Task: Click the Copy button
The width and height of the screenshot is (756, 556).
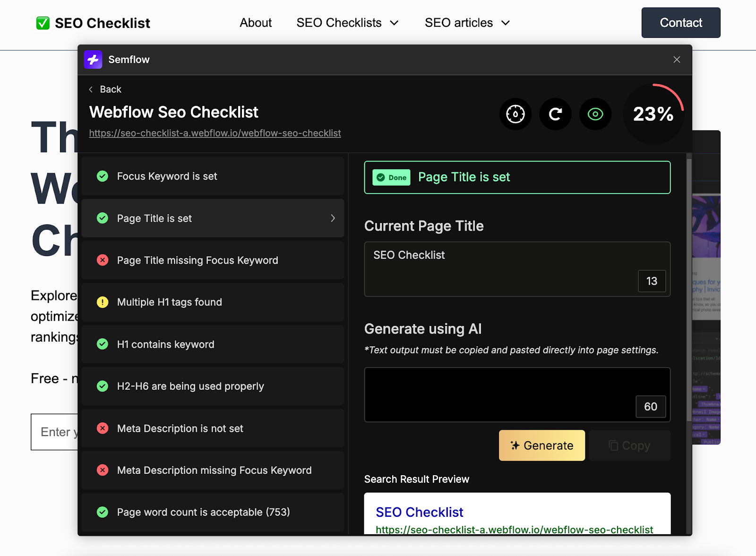Action: coord(630,445)
